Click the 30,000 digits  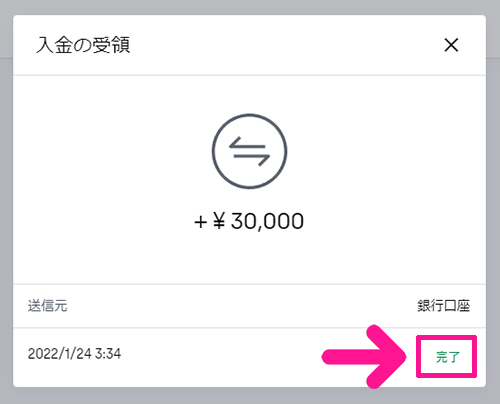[267, 221]
